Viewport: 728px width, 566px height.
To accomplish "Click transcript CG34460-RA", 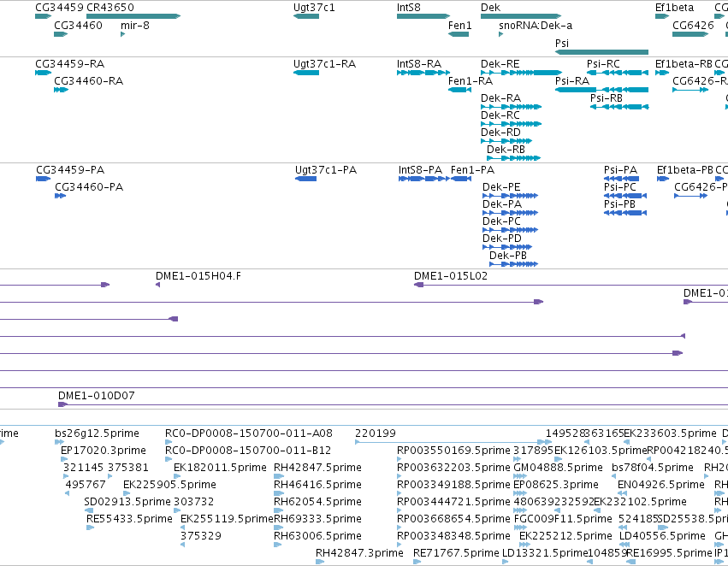I will [x=62, y=90].
